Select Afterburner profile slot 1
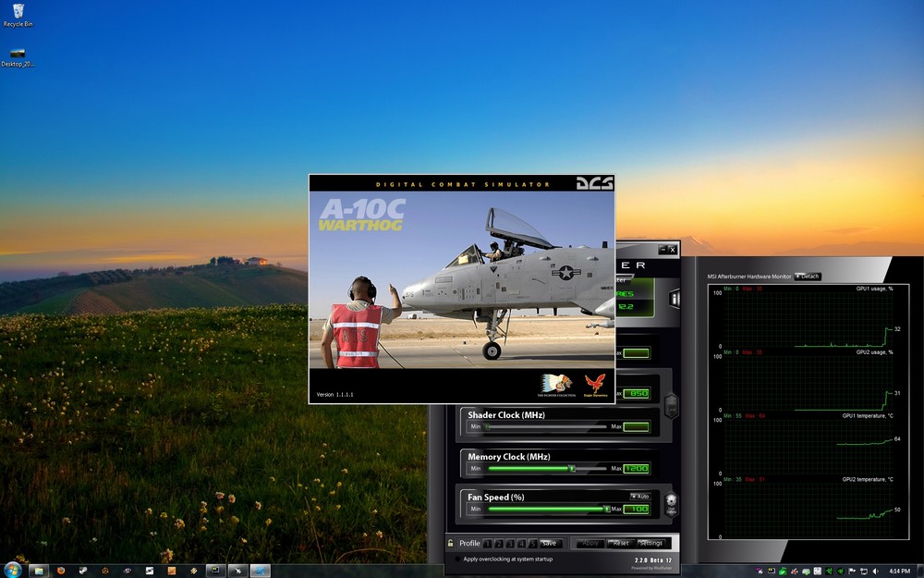 (x=487, y=543)
